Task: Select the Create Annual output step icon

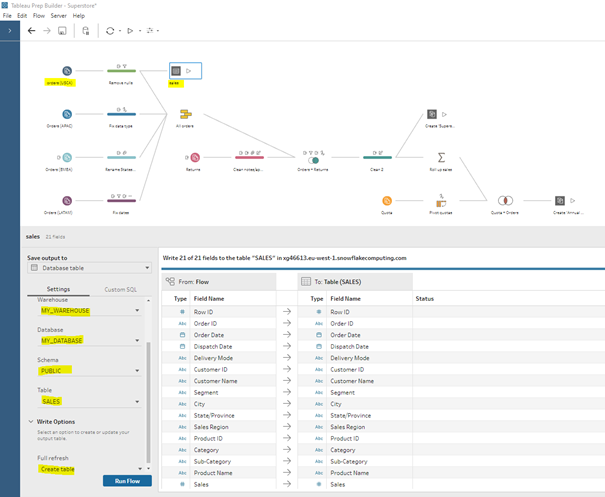Action: tap(560, 201)
